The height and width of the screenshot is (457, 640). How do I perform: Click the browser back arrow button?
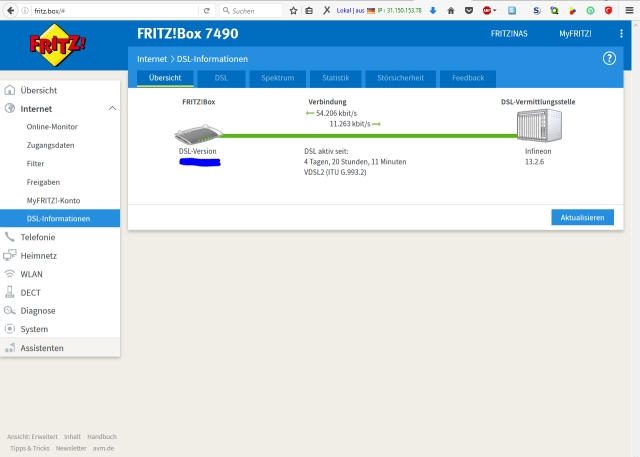click(x=10, y=11)
